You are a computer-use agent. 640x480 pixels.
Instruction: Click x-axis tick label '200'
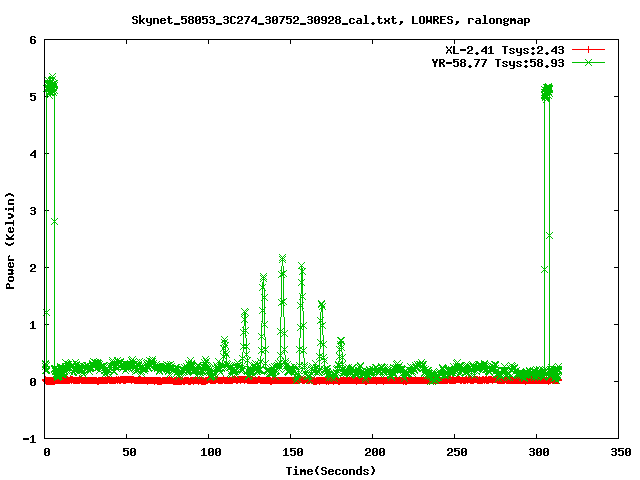(375, 452)
